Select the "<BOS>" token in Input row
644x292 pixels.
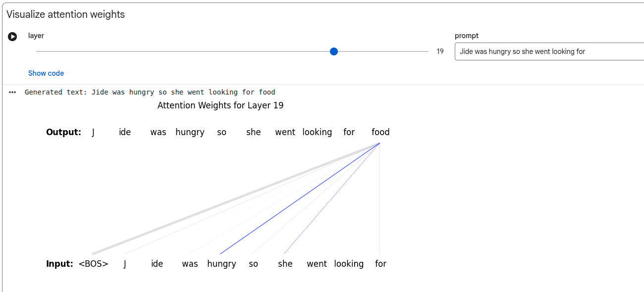pos(93,264)
